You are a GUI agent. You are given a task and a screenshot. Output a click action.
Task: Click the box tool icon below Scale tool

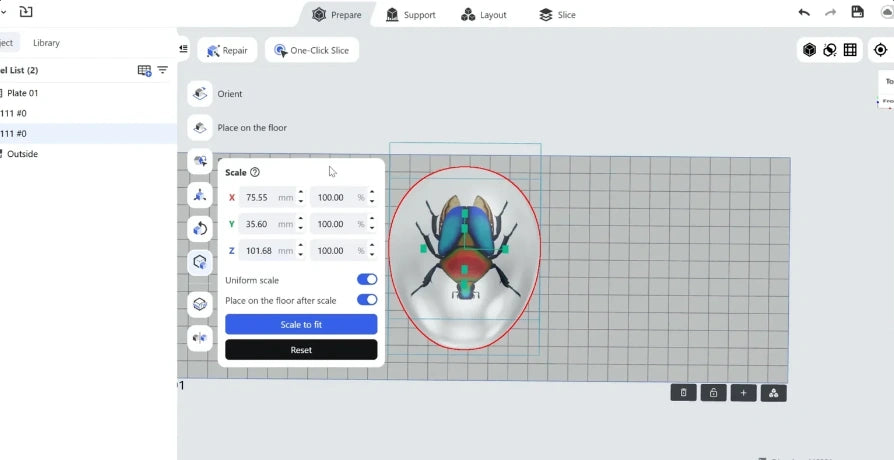[200, 304]
